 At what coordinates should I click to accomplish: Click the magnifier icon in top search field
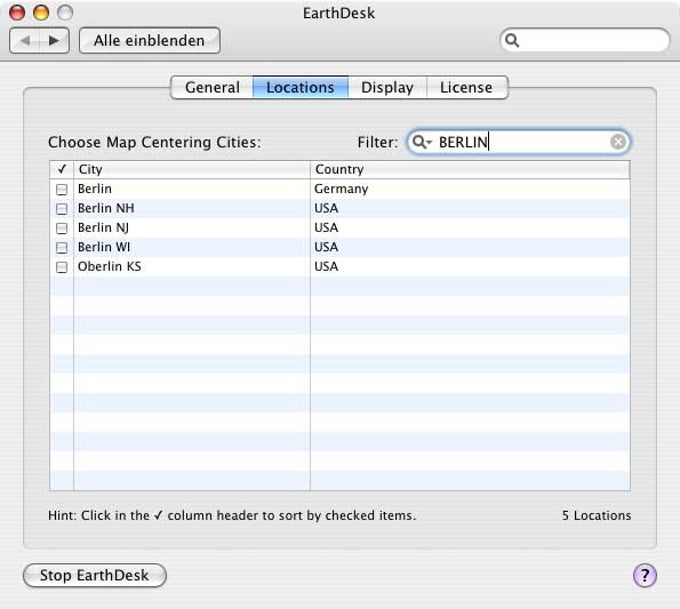[x=512, y=40]
